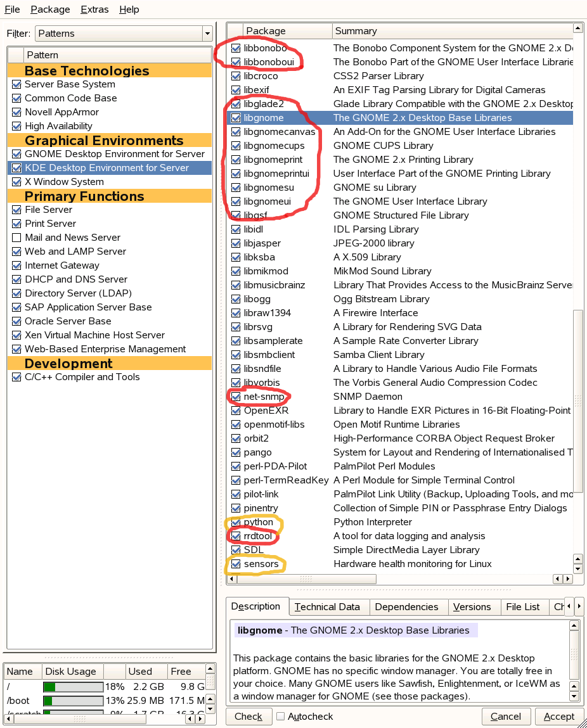The image size is (587, 728).
Task: Enable the Mail and News Server pattern
Action: [x=16, y=238]
